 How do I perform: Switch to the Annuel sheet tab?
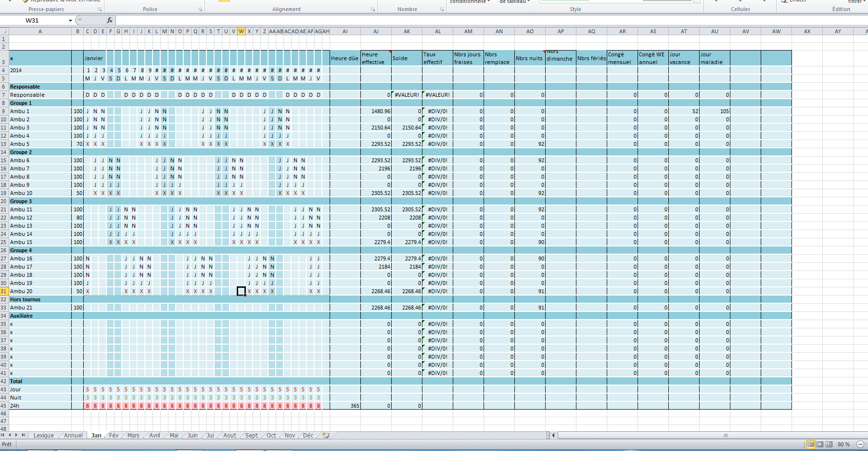(73, 435)
